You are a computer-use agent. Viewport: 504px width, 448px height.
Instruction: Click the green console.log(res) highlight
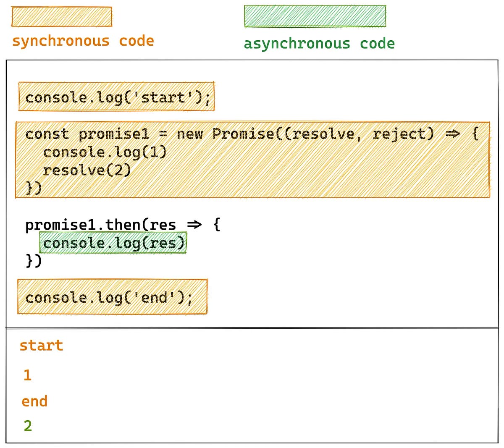(113, 243)
